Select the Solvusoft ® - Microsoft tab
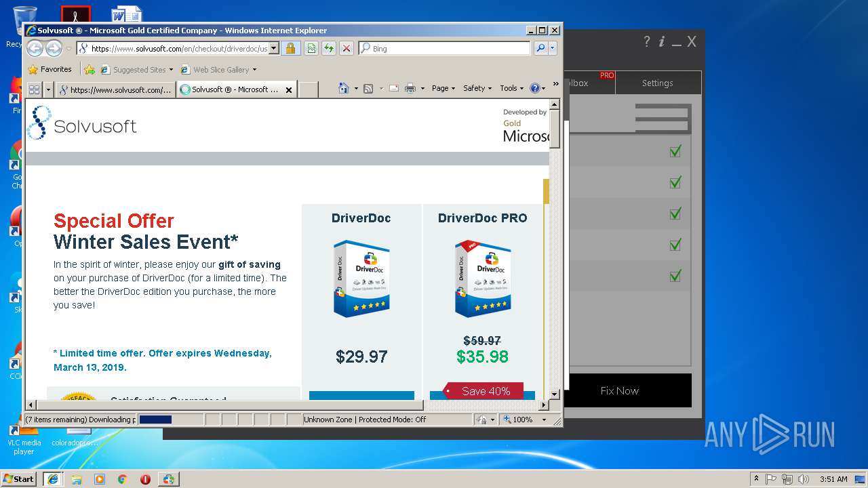This screenshot has width=868, height=488. click(x=237, y=89)
